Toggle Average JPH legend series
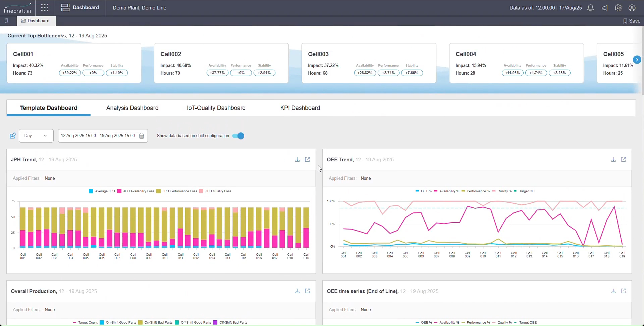The width and height of the screenshot is (644, 326). [x=102, y=191]
